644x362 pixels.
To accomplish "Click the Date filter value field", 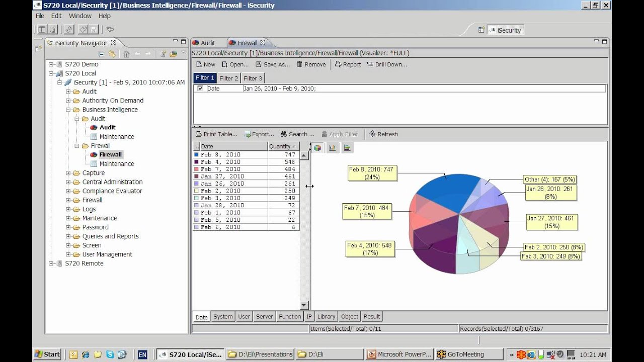I will pyautogui.click(x=424, y=88).
